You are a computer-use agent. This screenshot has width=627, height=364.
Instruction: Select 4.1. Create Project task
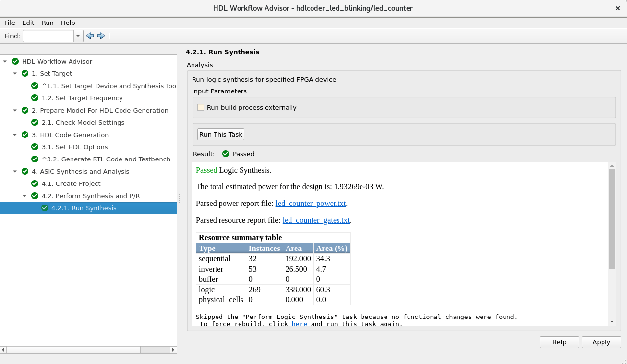coord(71,183)
